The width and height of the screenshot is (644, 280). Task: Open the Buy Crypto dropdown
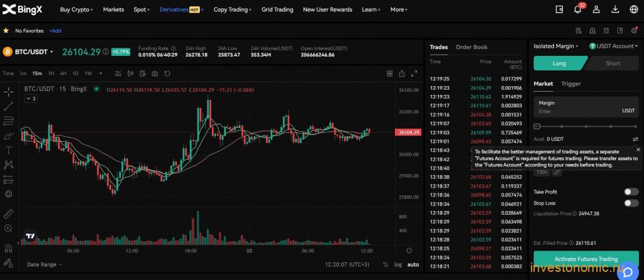click(76, 9)
